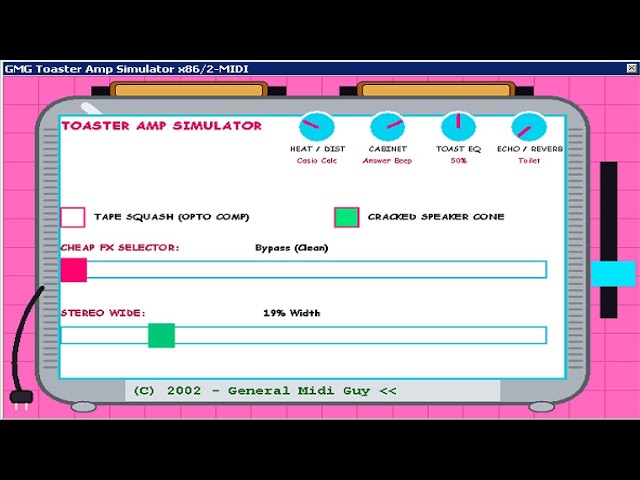The height and width of the screenshot is (480, 640).
Task: Click the '19% Width' readout
Action: click(x=291, y=313)
